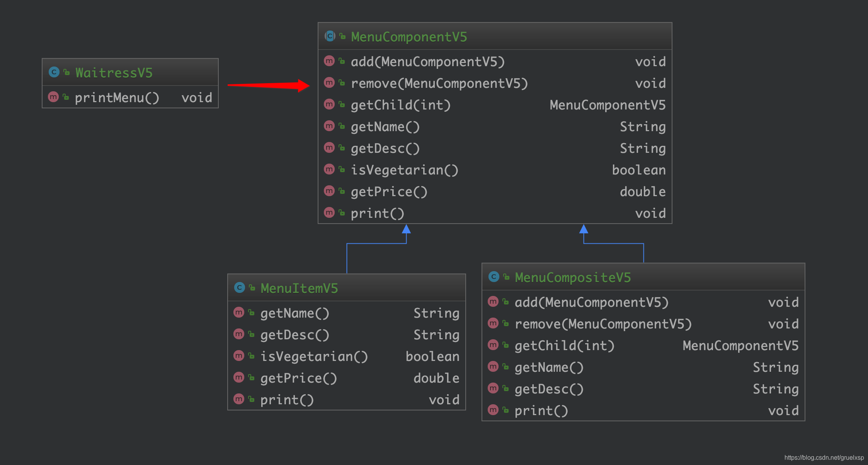Select the MenuItemV5 class title
This screenshot has height=465, width=868.
coord(299,288)
